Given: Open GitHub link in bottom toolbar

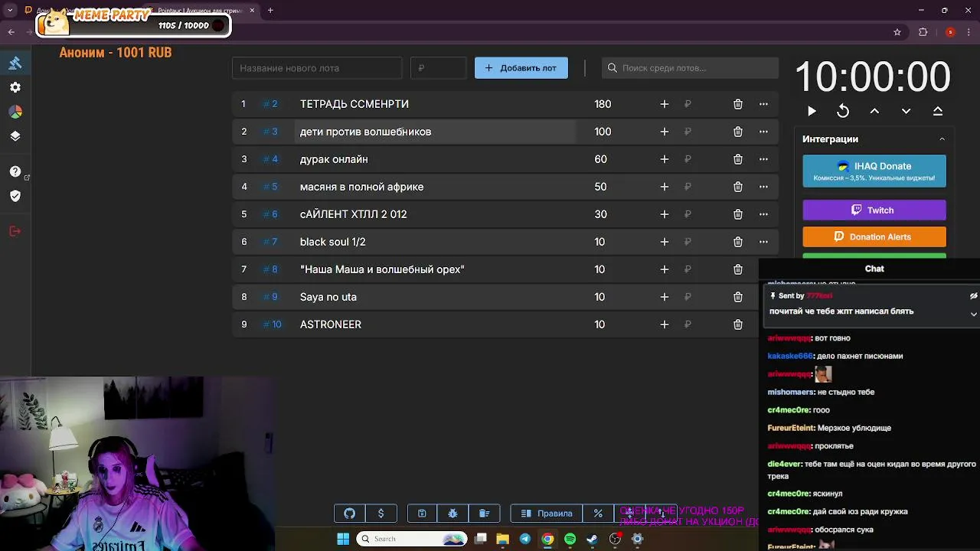Looking at the screenshot, I should click(x=350, y=514).
